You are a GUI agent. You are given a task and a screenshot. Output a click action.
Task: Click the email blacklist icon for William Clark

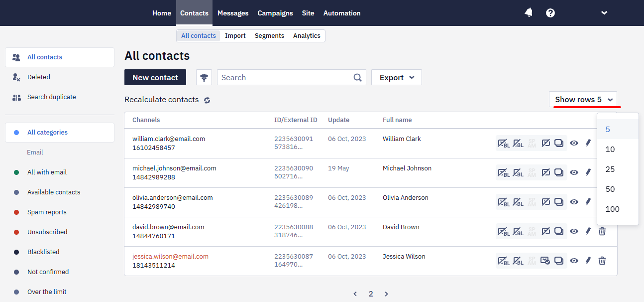pos(504,144)
